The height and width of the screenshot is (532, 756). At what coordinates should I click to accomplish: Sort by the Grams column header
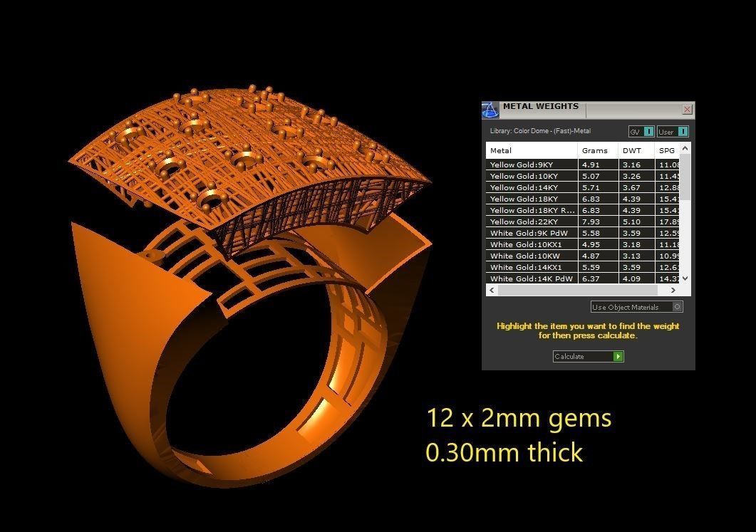click(x=598, y=150)
